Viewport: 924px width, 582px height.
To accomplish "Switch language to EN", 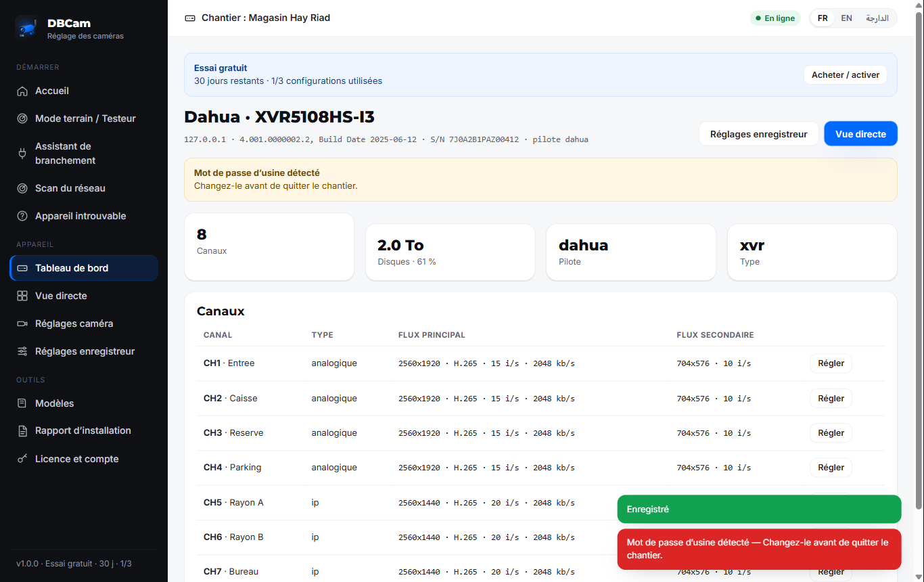I will tap(846, 18).
